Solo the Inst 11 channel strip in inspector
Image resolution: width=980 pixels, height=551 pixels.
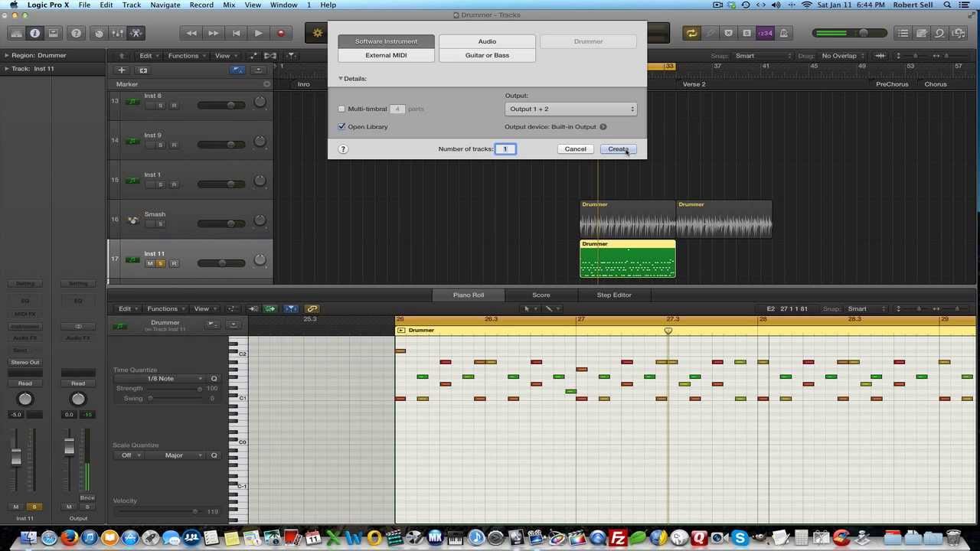[x=34, y=507]
